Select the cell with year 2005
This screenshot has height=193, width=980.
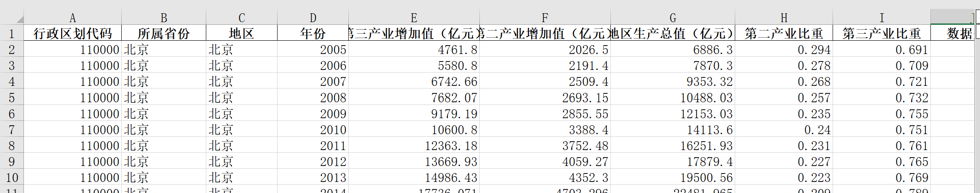point(313,50)
